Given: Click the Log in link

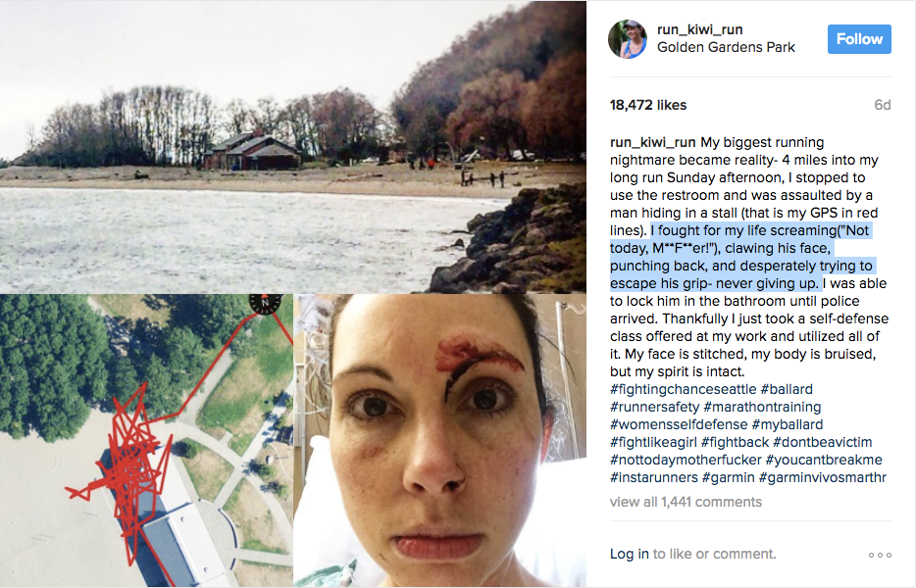Looking at the screenshot, I should (630, 554).
